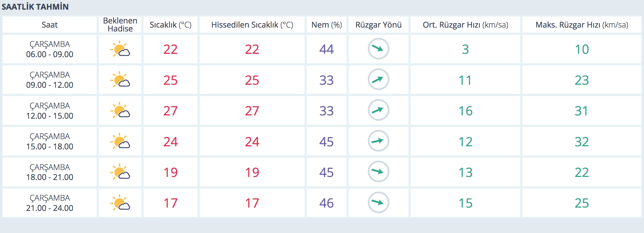Click the 21.00 - 24.00 wind direction arrow
The image size is (644, 233).
coord(378,202)
